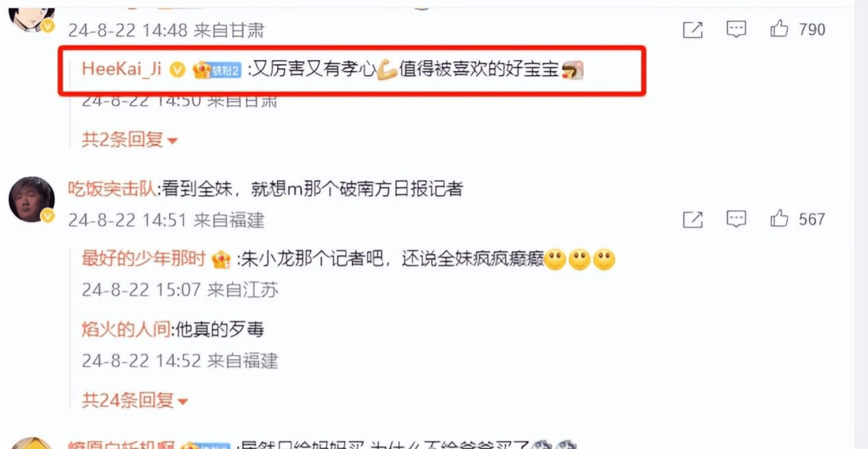Click the 567 like count
The width and height of the screenshot is (868, 449).
[811, 219]
